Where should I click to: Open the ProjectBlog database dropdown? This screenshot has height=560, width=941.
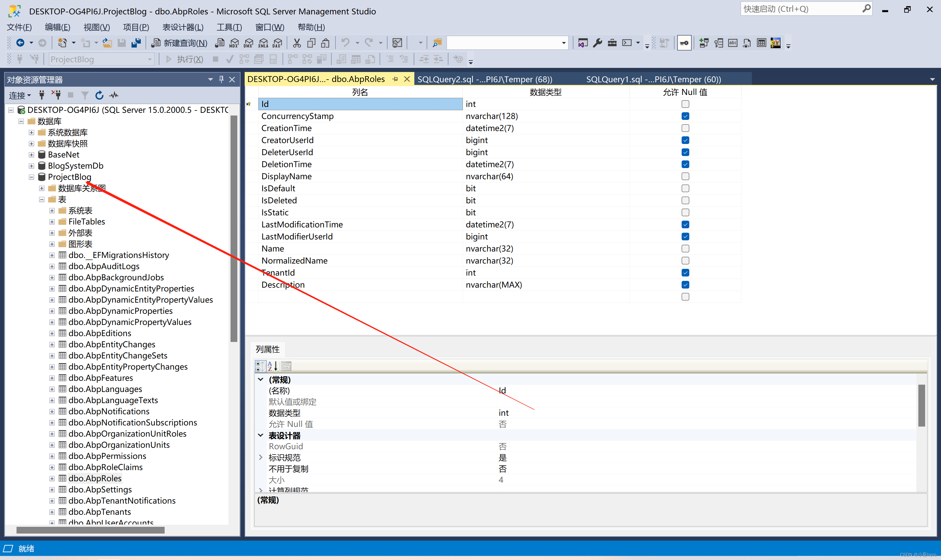[150, 59]
